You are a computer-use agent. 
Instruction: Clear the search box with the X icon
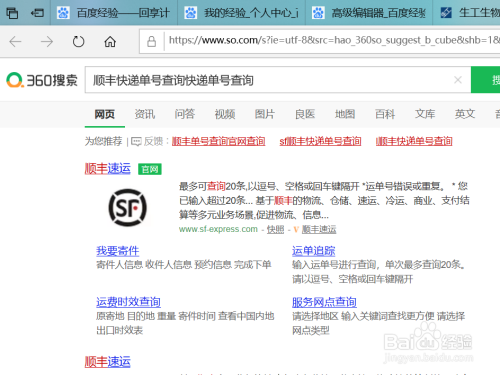point(458,80)
